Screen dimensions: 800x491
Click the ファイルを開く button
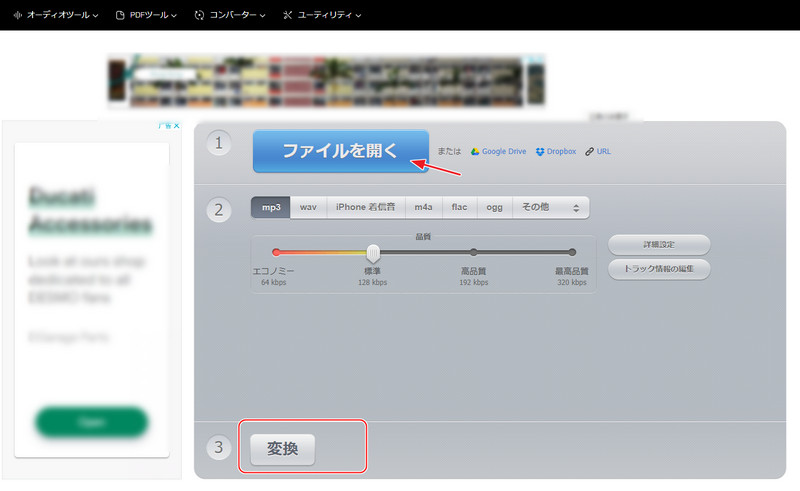pyautogui.click(x=340, y=151)
